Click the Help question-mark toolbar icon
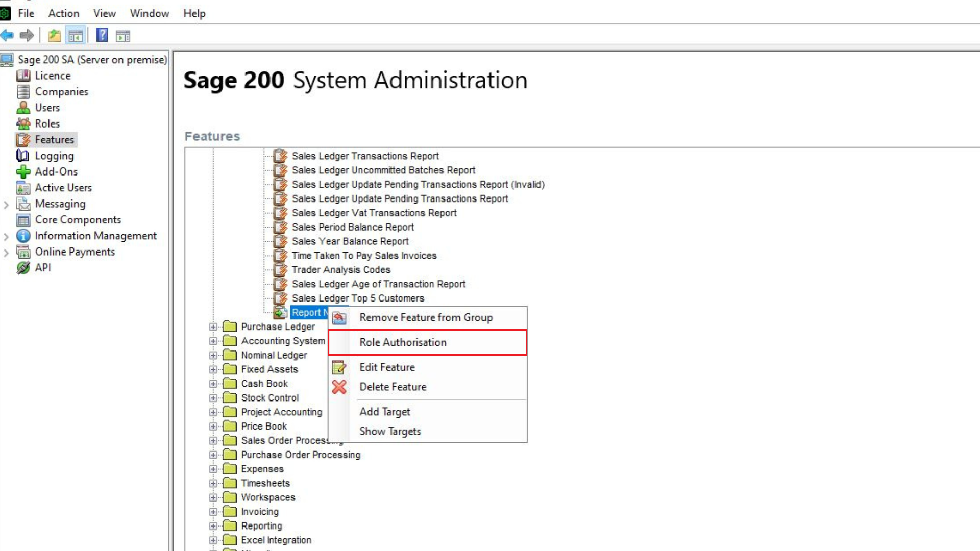The image size is (980, 551). point(102,35)
